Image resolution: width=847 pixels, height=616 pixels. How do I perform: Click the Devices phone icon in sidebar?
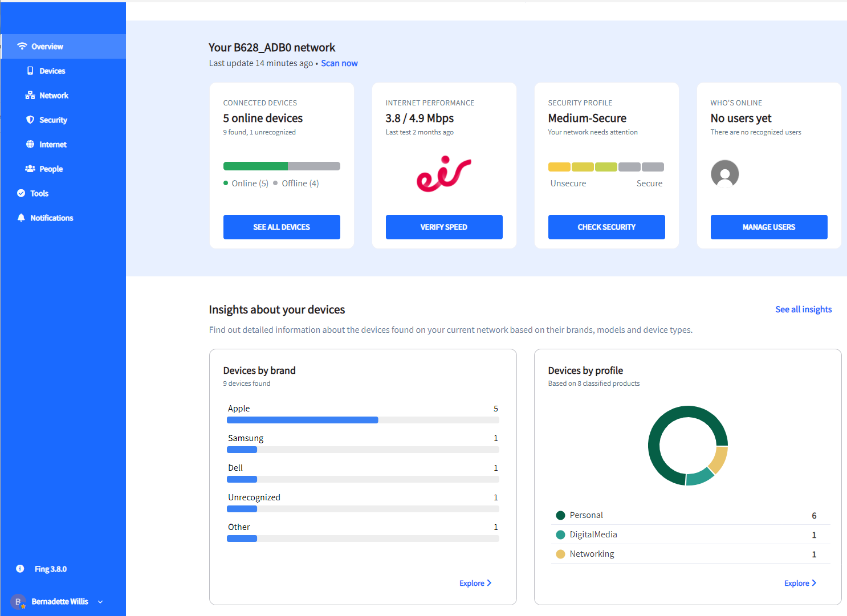tap(30, 71)
